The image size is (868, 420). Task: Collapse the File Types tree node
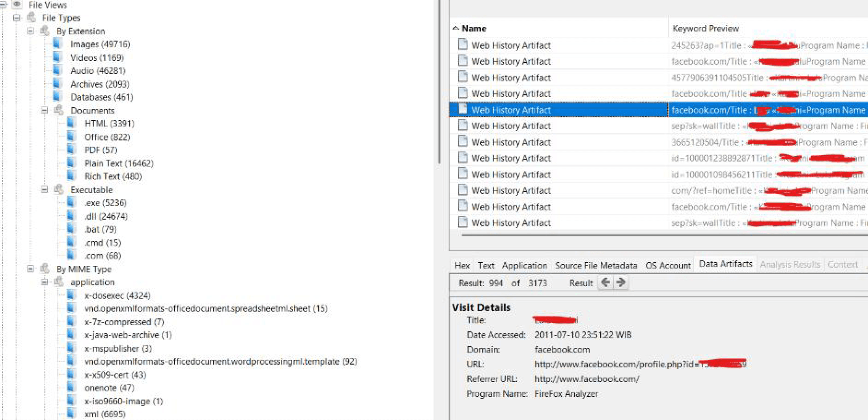(x=16, y=18)
